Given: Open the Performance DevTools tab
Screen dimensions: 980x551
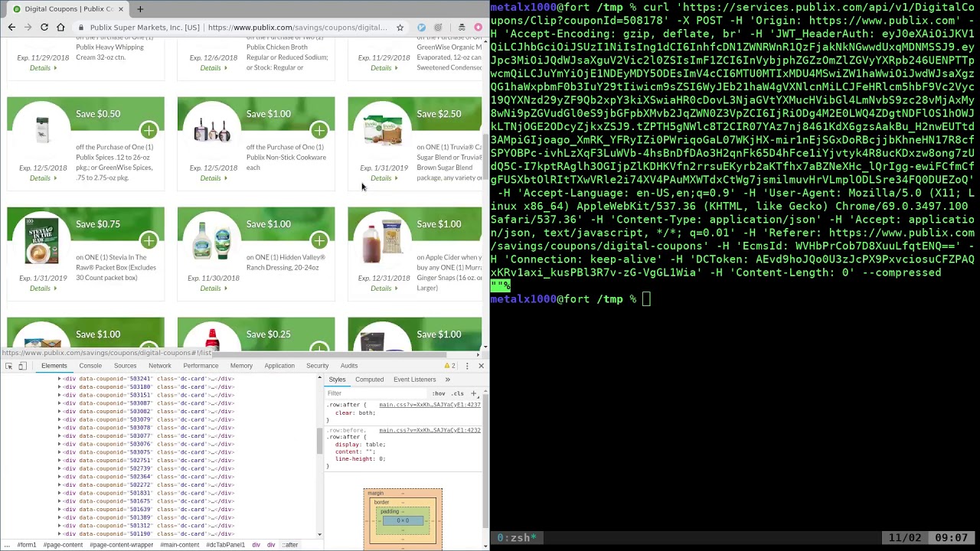Looking at the screenshot, I should 201,366.
